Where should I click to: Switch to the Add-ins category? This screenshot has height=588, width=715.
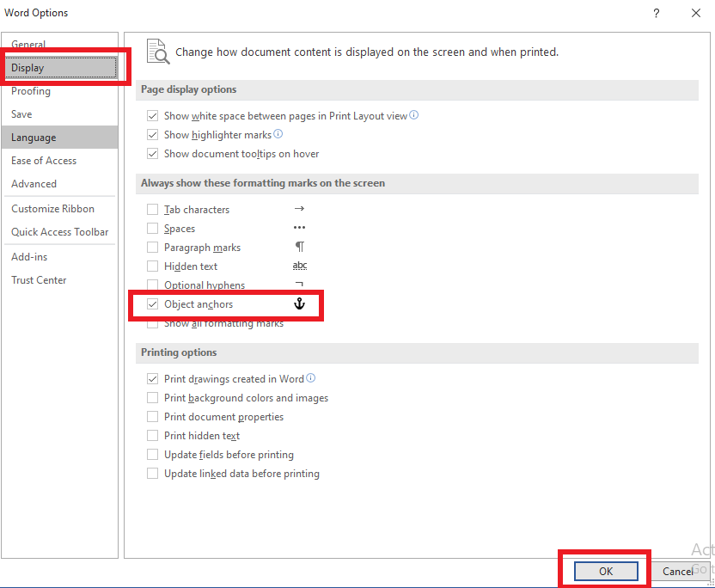click(x=59, y=257)
